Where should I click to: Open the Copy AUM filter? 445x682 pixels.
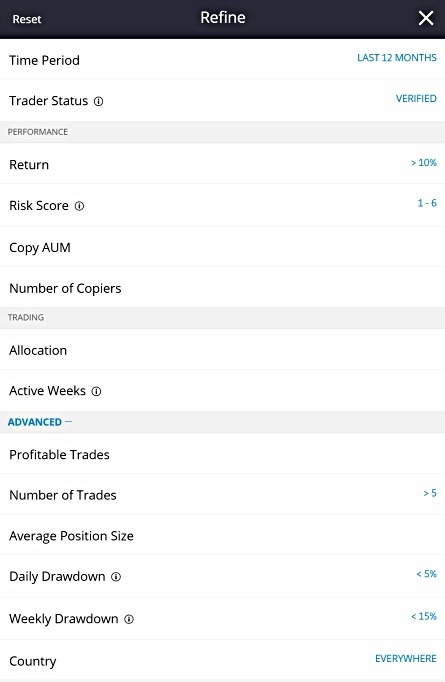pyautogui.click(x=222, y=247)
